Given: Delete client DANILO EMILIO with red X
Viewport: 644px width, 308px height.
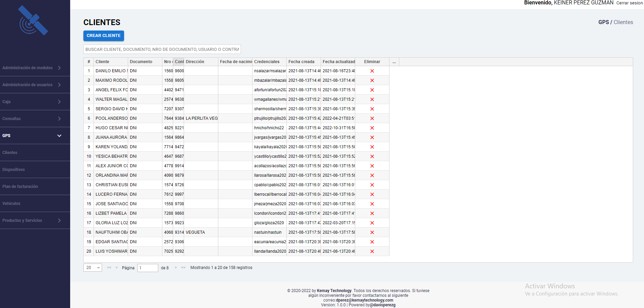Looking at the screenshot, I should click(x=372, y=71).
